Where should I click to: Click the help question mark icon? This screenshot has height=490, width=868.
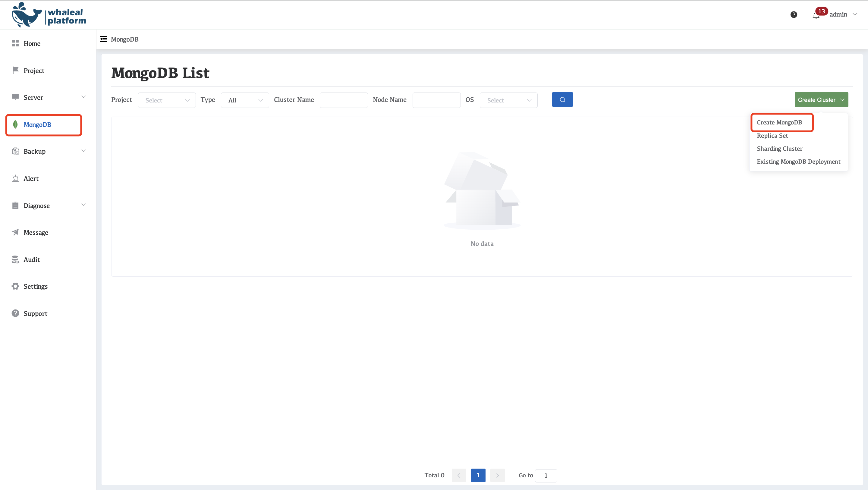pyautogui.click(x=794, y=14)
